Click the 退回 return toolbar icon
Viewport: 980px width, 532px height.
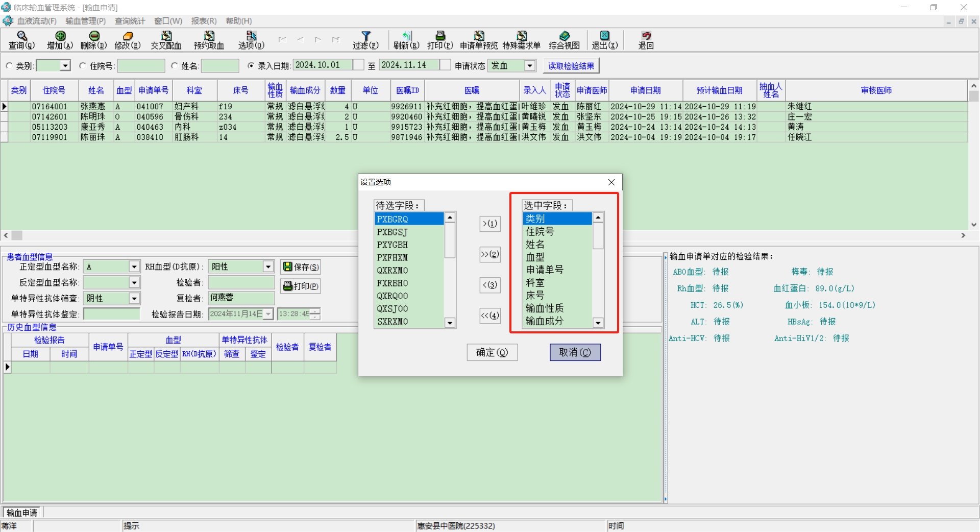click(646, 40)
